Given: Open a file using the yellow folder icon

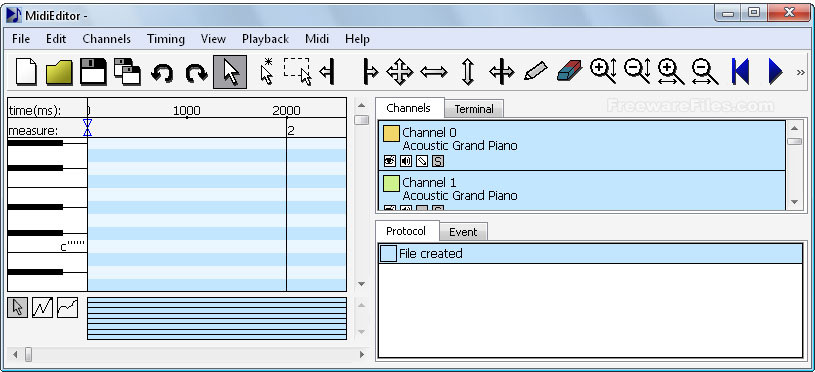Looking at the screenshot, I should (59, 72).
